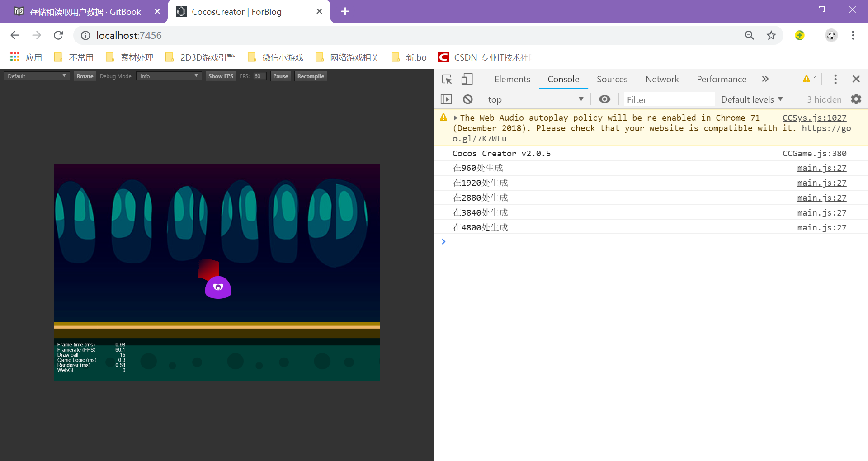Toggle the Show FPS button
868x461 pixels.
tap(221, 76)
